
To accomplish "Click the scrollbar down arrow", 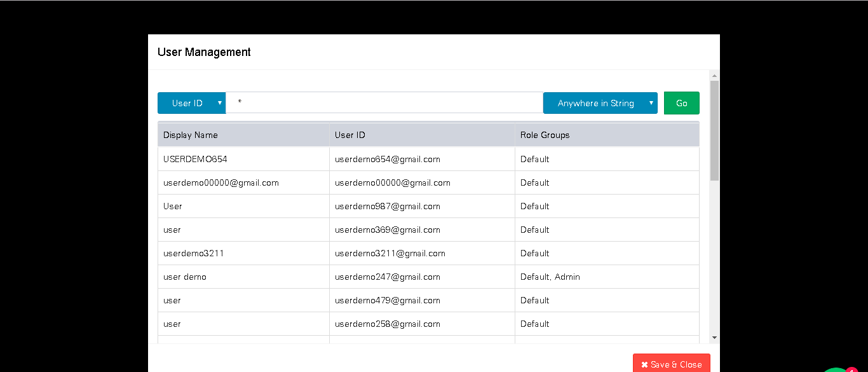I will pyautogui.click(x=714, y=338).
